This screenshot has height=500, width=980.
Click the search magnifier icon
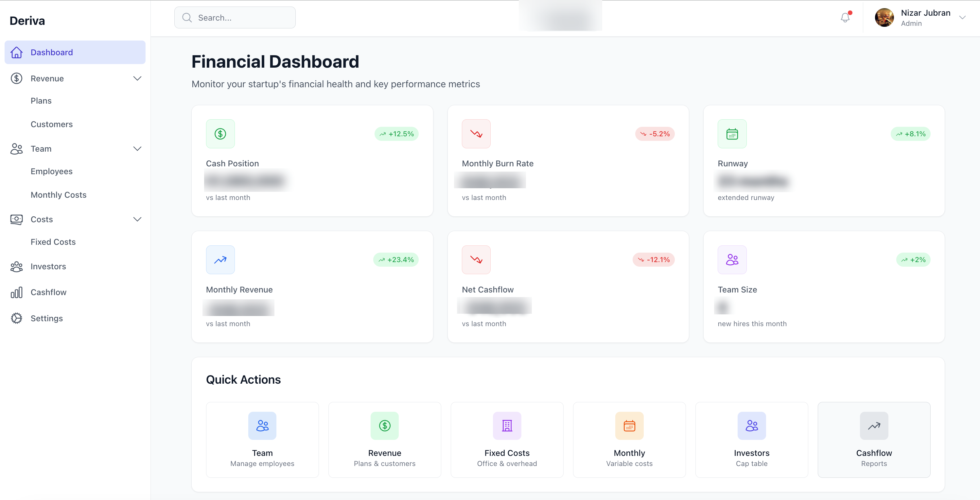187,17
